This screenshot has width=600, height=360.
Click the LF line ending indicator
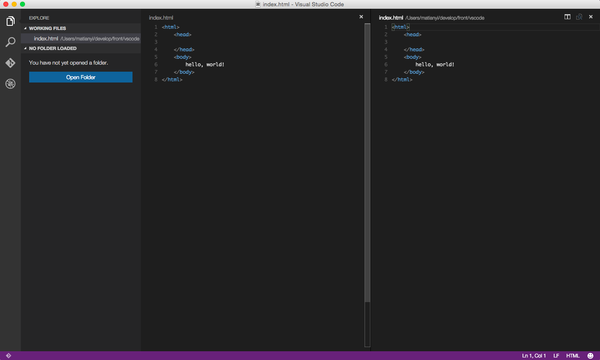coord(556,355)
